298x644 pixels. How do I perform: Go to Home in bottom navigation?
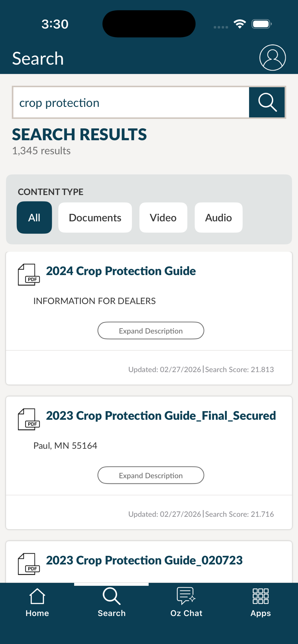click(37, 603)
